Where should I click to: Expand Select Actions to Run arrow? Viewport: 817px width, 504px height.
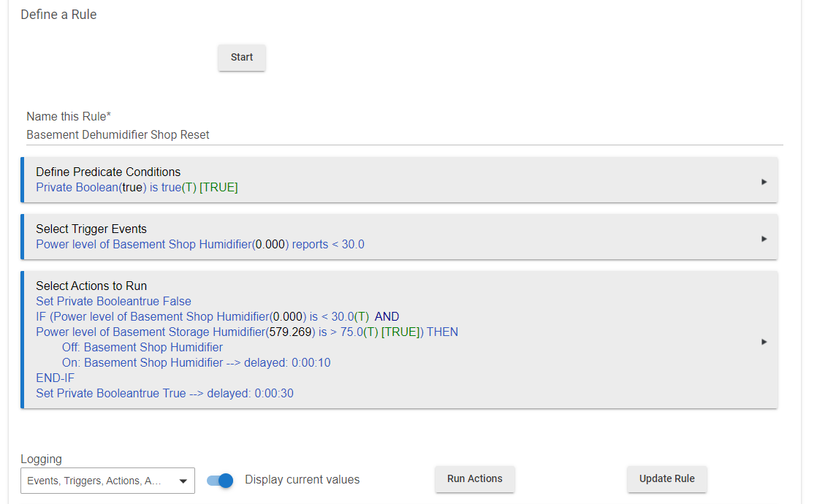(x=764, y=342)
